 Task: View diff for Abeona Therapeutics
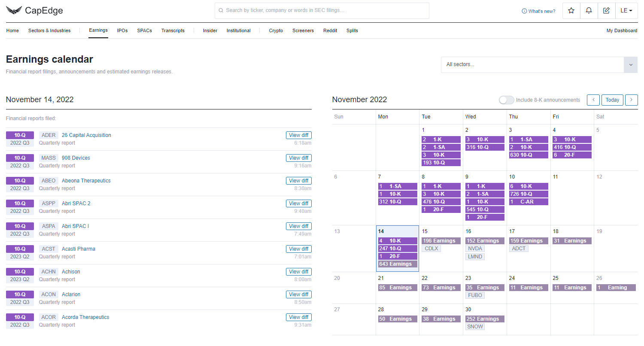(299, 181)
